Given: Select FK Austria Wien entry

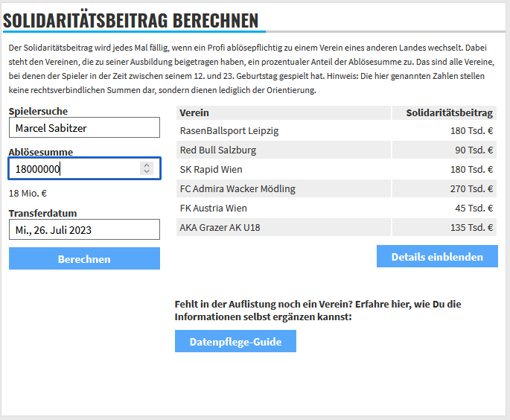Looking at the screenshot, I should [x=214, y=209].
